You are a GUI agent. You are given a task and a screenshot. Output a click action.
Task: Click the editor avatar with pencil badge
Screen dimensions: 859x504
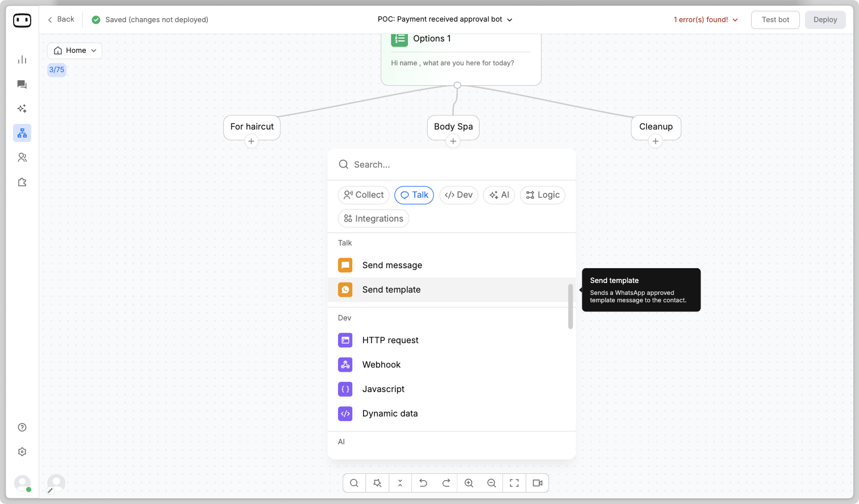tap(56, 483)
